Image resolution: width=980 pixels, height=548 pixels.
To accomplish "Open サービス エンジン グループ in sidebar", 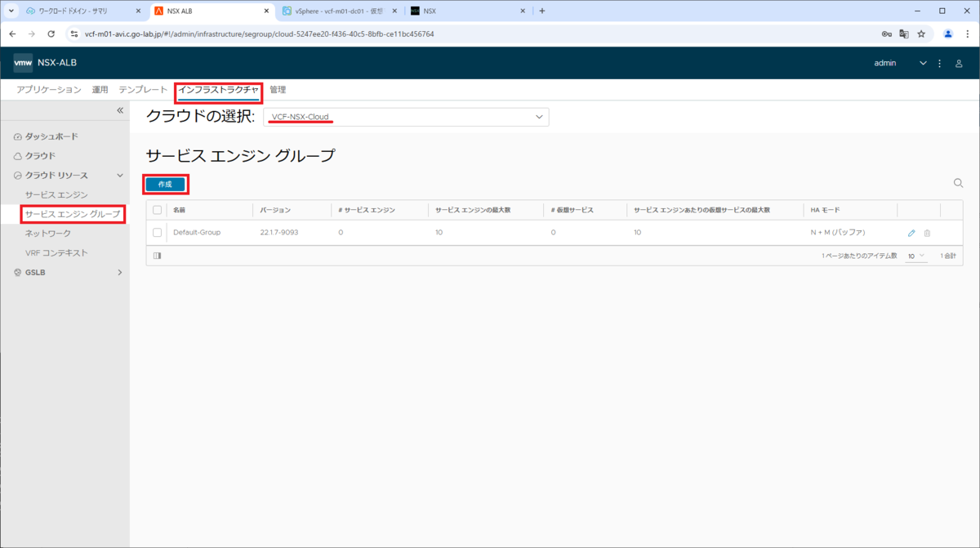I will tap(73, 214).
